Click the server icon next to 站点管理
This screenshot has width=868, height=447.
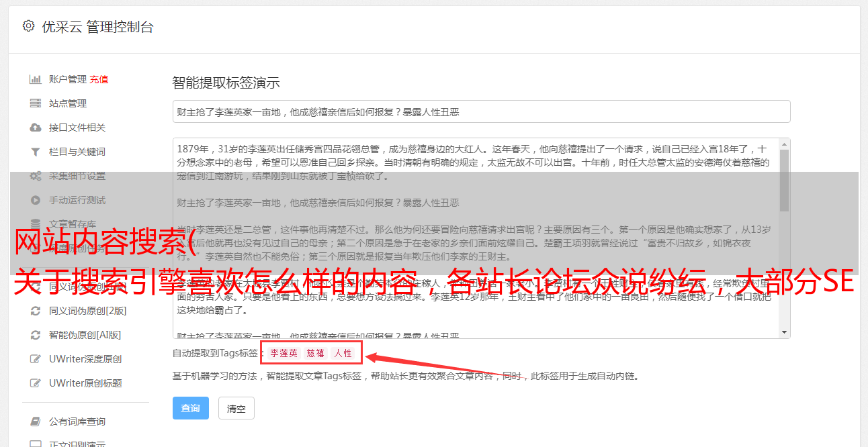point(36,103)
